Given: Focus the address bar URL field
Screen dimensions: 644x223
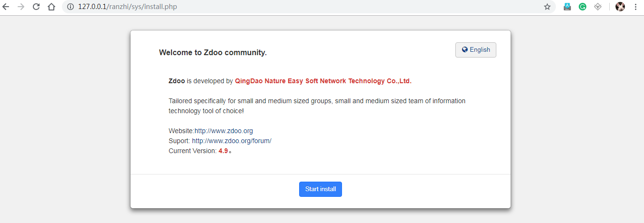Looking at the screenshot, I should [286, 7].
